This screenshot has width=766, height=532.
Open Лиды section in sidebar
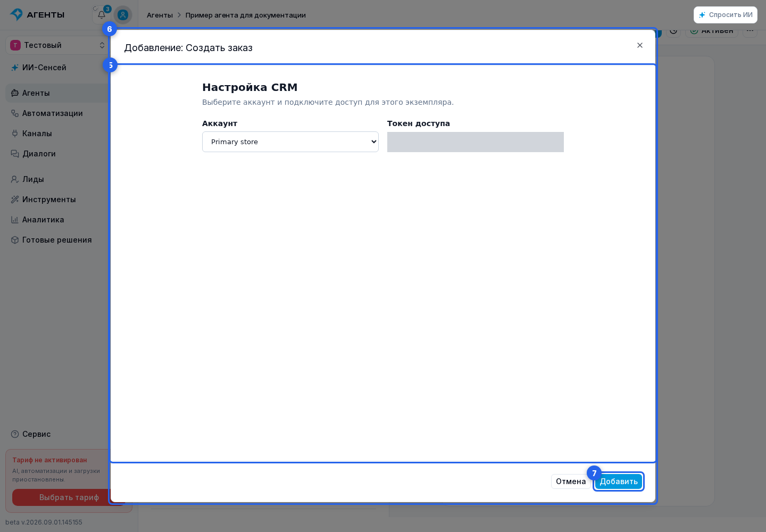tap(57, 179)
